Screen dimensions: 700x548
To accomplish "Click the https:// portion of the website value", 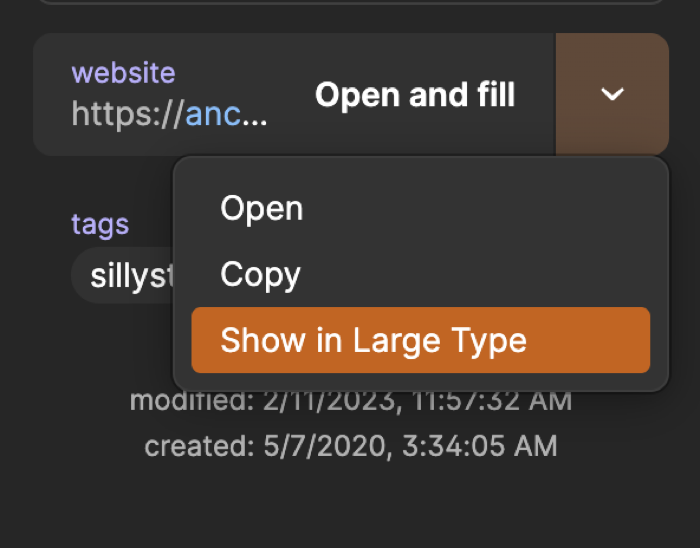I will (x=127, y=114).
